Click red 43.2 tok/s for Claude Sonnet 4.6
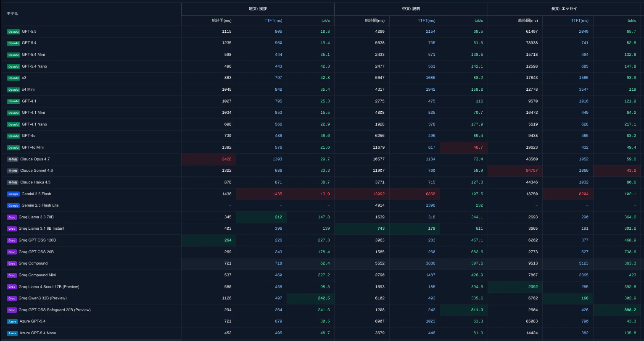 [x=632, y=170]
